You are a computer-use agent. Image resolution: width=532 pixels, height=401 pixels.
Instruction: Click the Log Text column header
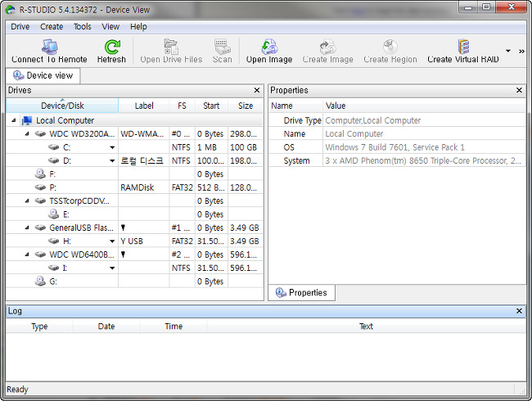[366, 327]
